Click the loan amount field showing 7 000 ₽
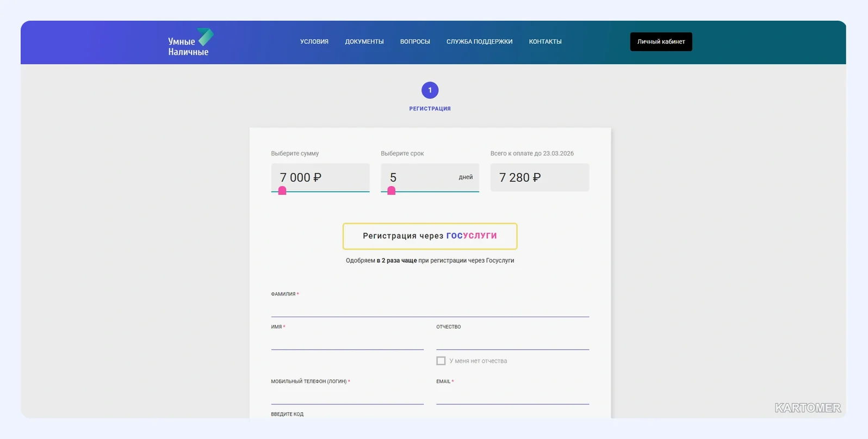Screen dimensions: 868x439 coord(320,177)
